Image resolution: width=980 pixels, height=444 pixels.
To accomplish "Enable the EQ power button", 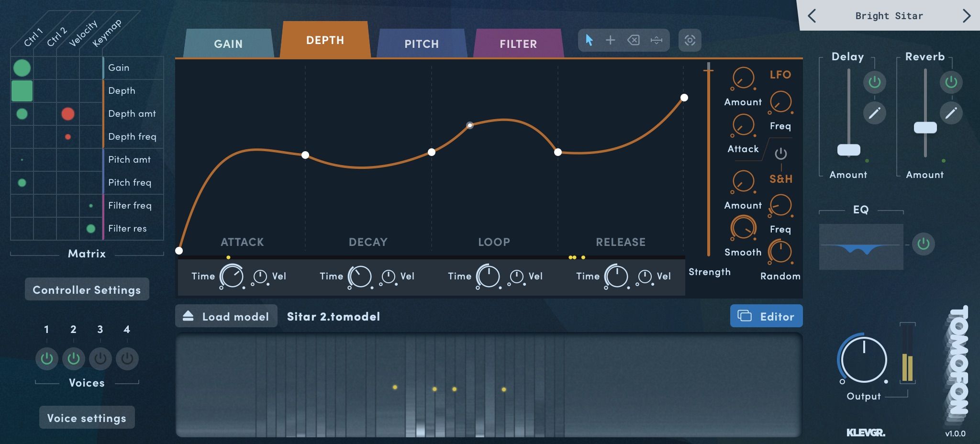I will pyautogui.click(x=924, y=244).
